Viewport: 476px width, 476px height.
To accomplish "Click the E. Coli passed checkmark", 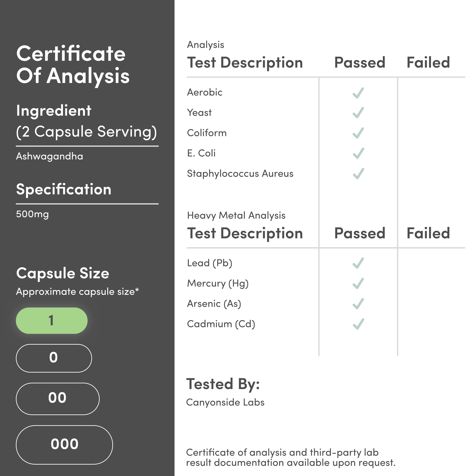I will [x=358, y=153].
